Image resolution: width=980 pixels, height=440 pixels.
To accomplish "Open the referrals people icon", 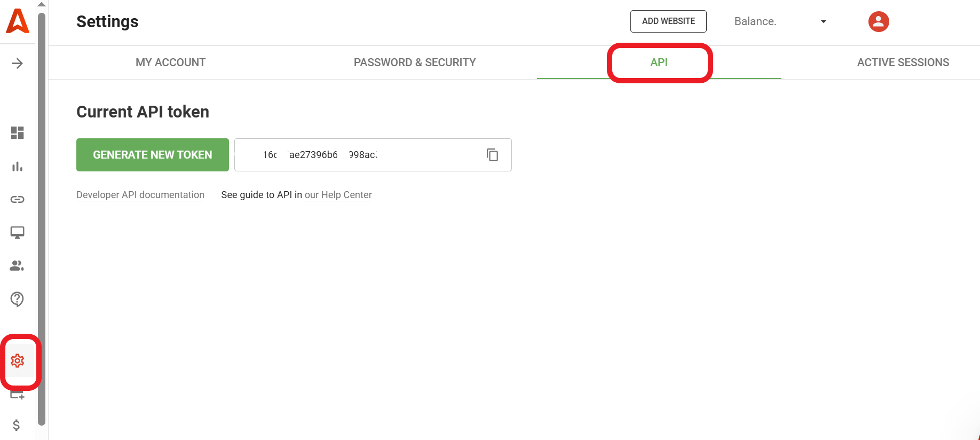I will pos(18,266).
